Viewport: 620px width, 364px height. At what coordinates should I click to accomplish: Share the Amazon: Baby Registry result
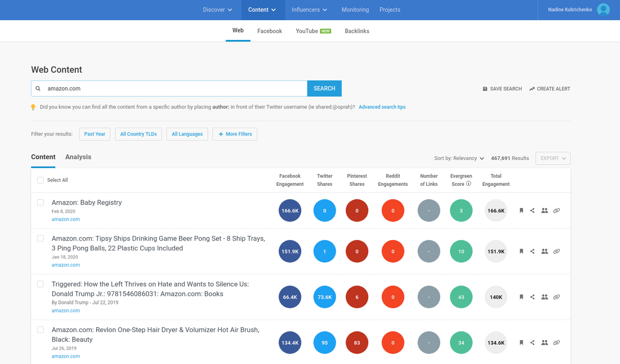(533, 211)
